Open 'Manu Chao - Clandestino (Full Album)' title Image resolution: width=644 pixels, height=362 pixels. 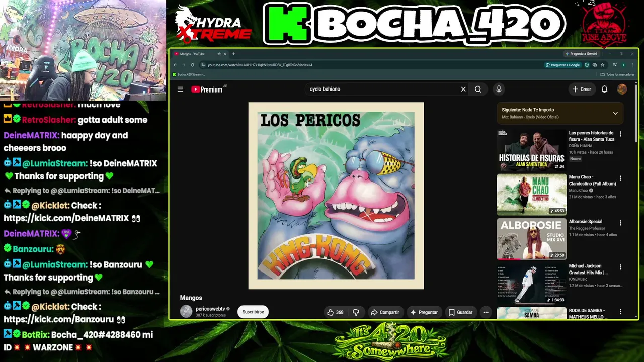pos(593,180)
